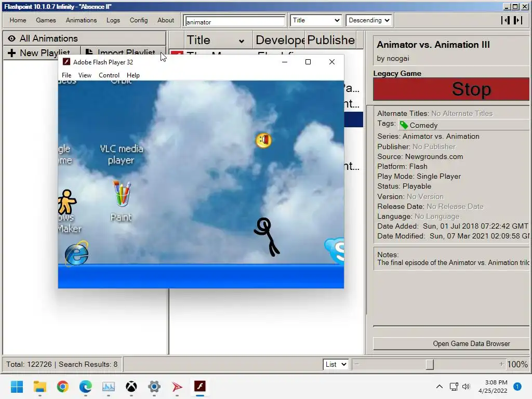Screen dimensions: 532x399
Task: Stop the running animation with Stop button
Action: pyautogui.click(x=451, y=89)
